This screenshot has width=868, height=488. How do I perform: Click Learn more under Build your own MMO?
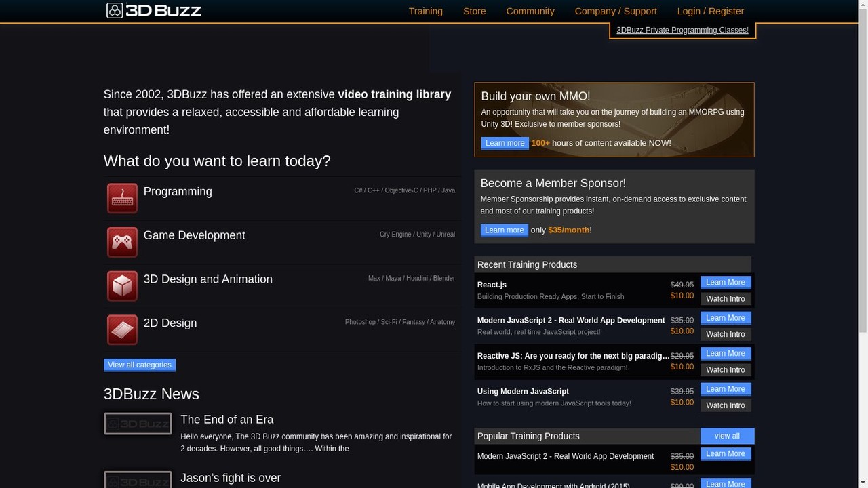(505, 143)
